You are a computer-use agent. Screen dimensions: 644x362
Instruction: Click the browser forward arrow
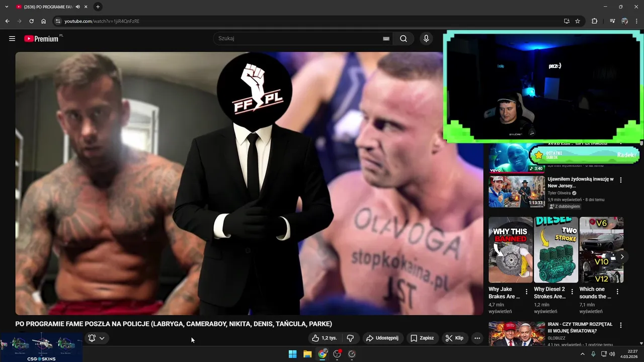click(x=19, y=21)
